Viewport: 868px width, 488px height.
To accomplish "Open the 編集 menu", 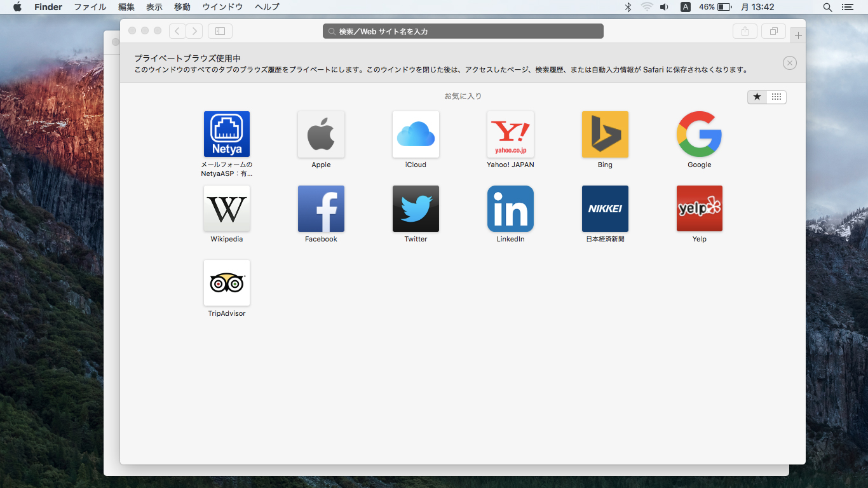I will tap(126, 7).
